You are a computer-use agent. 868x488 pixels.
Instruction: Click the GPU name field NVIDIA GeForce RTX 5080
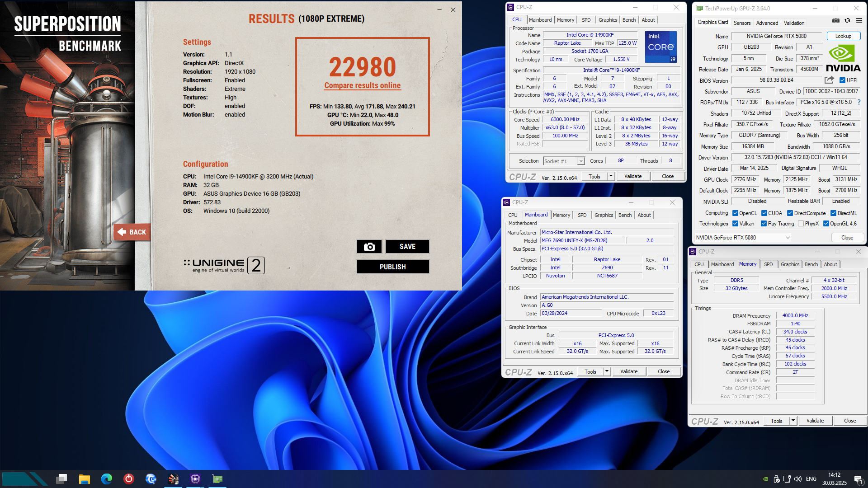pyautogui.click(x=776, y=36)
